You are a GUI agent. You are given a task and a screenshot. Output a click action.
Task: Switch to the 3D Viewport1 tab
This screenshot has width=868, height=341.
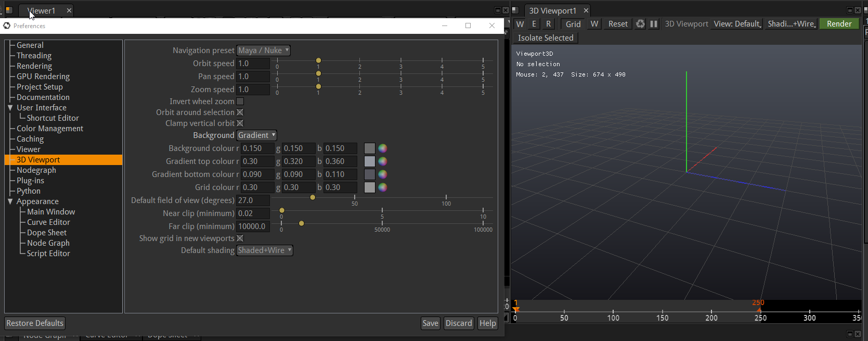click(553, 10)
